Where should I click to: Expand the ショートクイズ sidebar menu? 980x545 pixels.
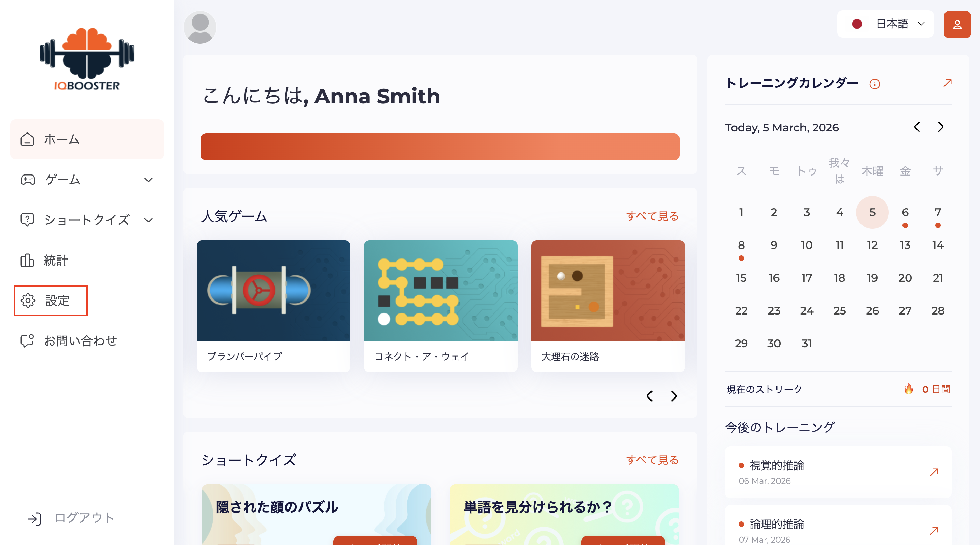(x=87, y=220)
